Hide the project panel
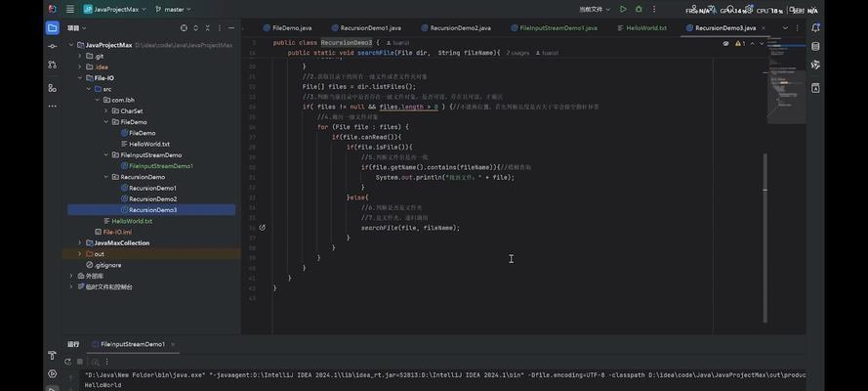868x391 pixels. tap(231, 27)
